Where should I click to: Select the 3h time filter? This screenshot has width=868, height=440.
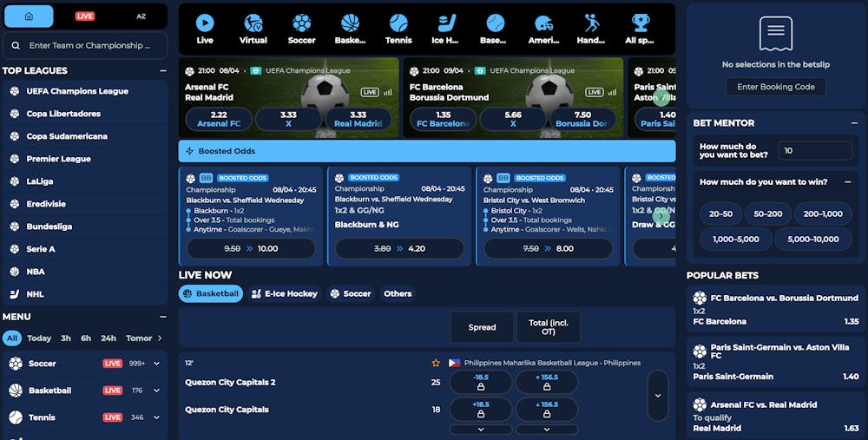point(66,338)
